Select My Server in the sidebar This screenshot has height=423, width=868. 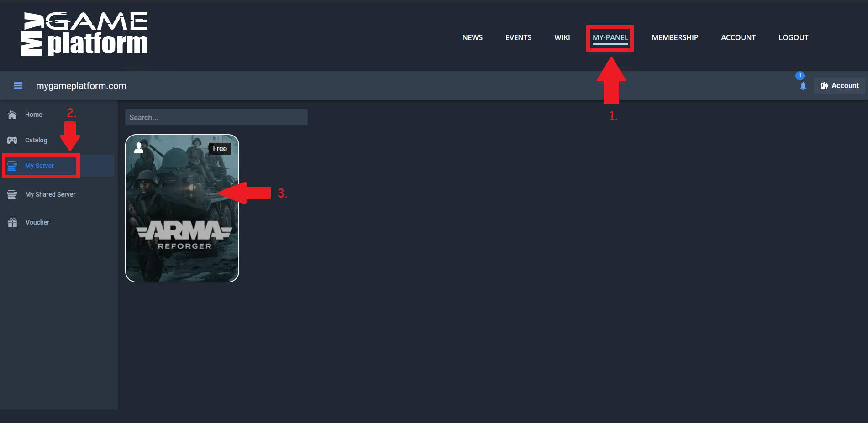coord(39,166)
